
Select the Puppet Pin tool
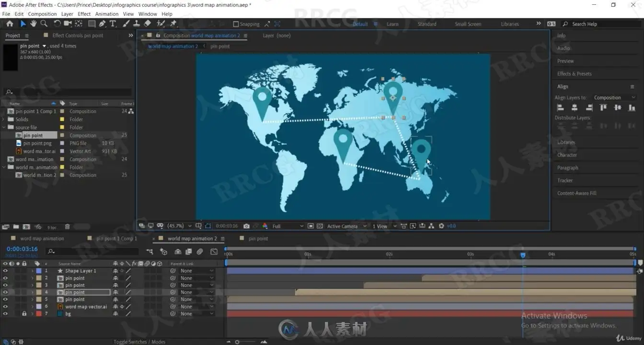pyautogui.click(x=173, y=23)
